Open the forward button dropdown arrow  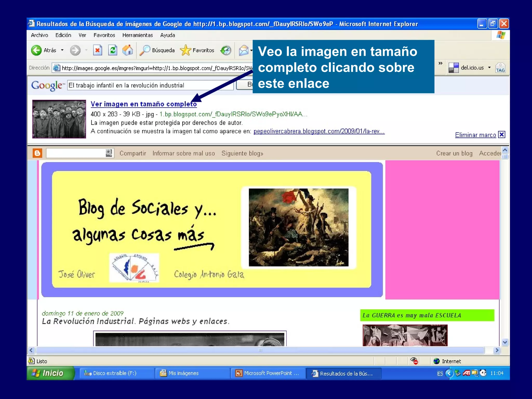point(86,50)
